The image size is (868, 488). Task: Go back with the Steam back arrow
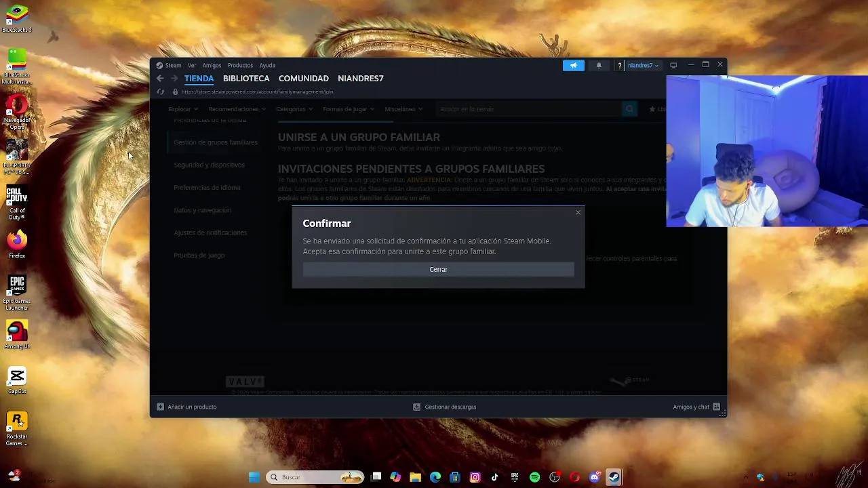coord(160,79)
